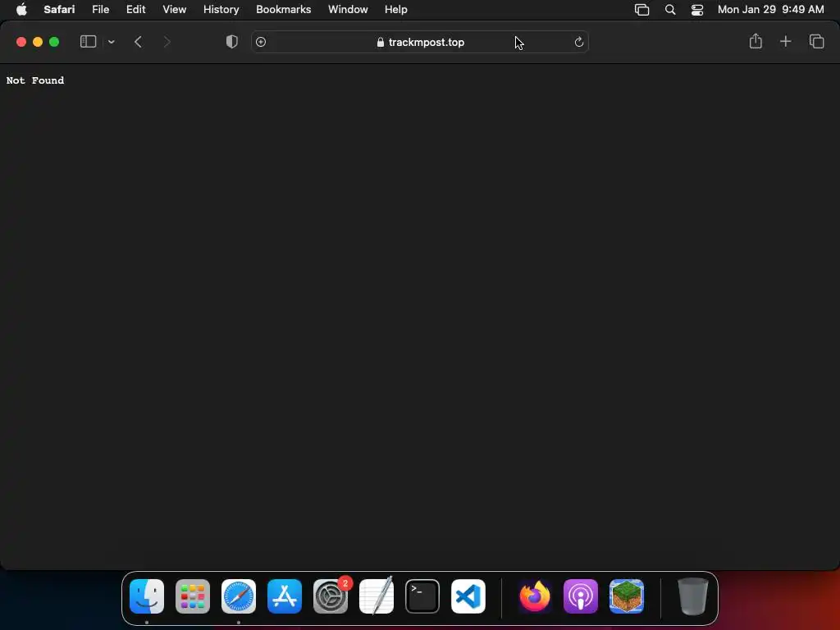
Task: Enter full screen with the green button
Action: [54, 42]
